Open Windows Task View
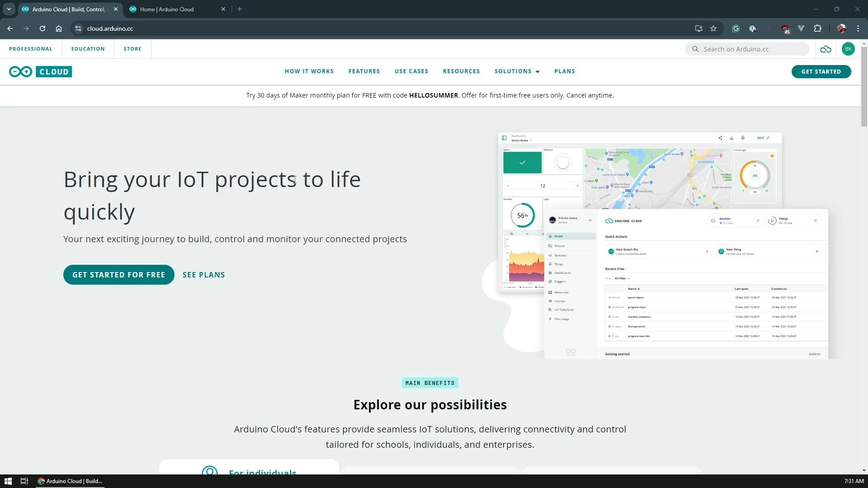 [24, 481]
